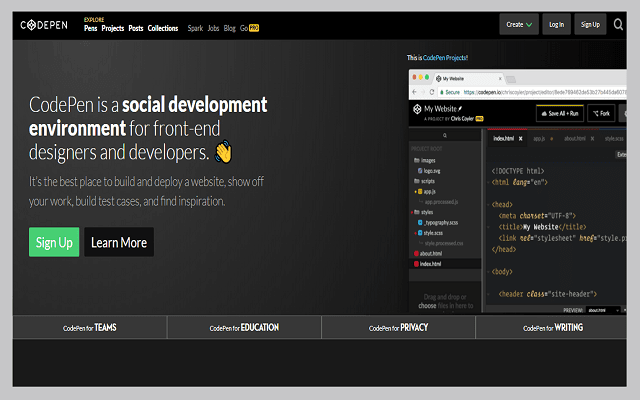Open the Create dropdown
The height and width of the screenshot is (400, 640).
(519, 24)
